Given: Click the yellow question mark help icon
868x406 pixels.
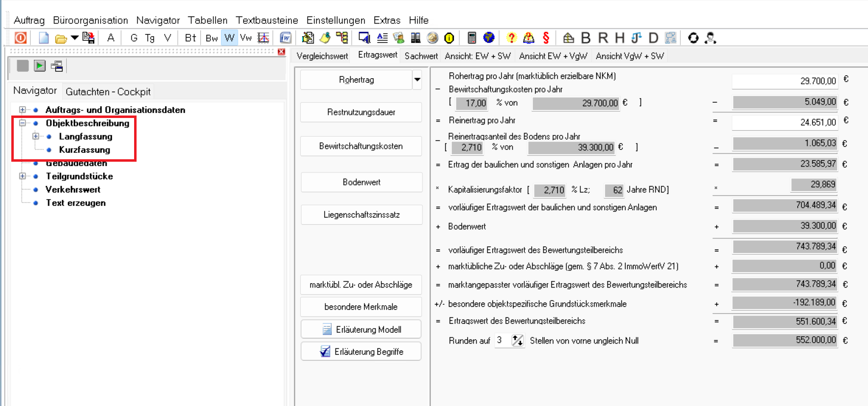Looking at the screenshot, I should click(x=511, y=38).
